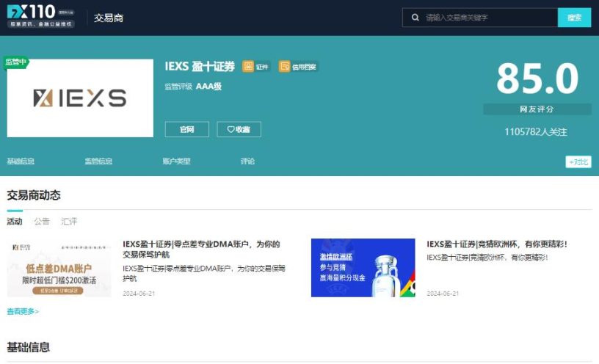Focus the broker keyword search field

point(481,18)
